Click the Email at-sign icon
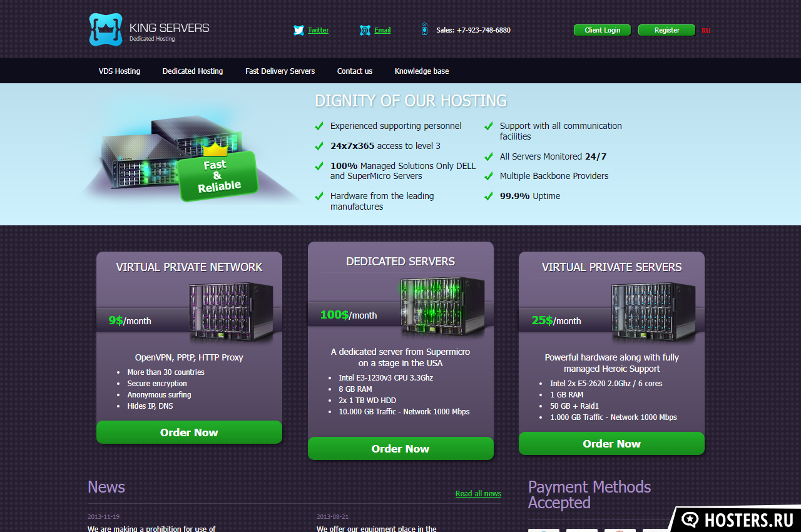The width and height of the screenshot is (801, 532). click(365, 30)
